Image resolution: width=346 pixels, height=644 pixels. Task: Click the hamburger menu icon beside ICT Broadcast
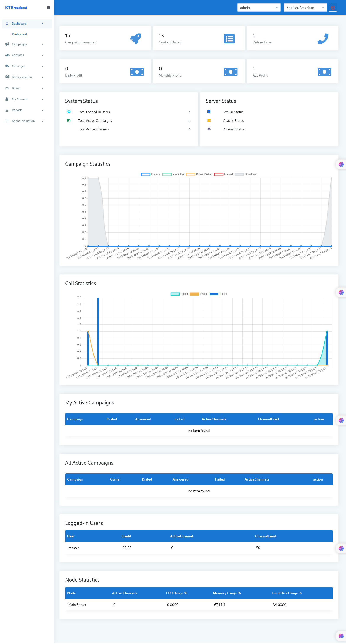48,8
